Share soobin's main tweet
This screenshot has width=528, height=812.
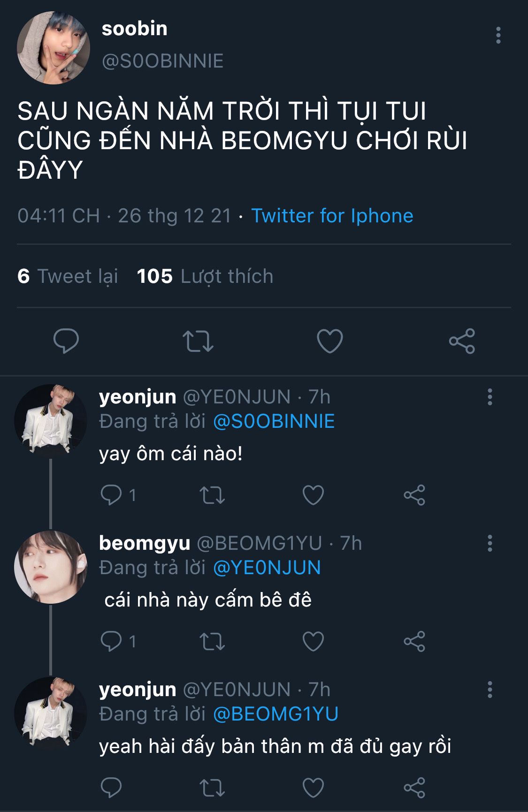462,341
